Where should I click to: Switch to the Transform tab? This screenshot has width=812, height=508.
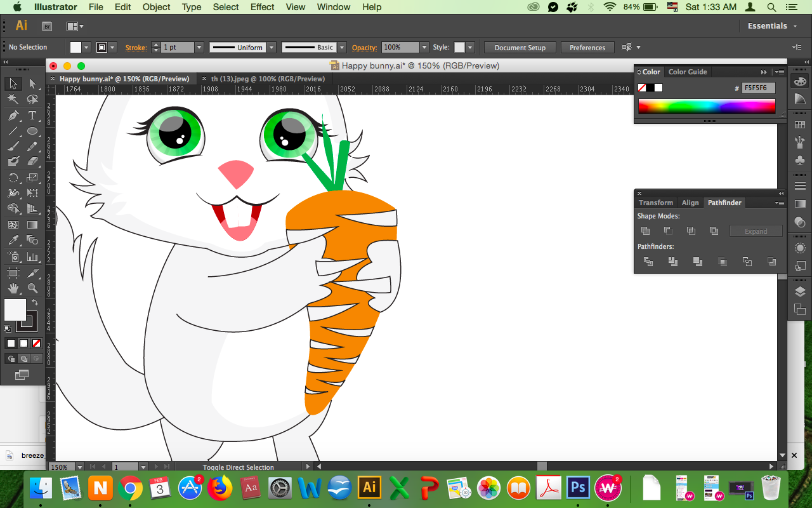(x=656, y=203)
